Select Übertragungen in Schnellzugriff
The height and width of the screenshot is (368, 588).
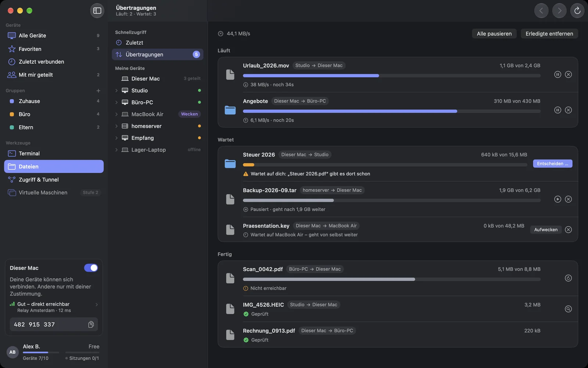pyautogui.click(x=157, y=54)
